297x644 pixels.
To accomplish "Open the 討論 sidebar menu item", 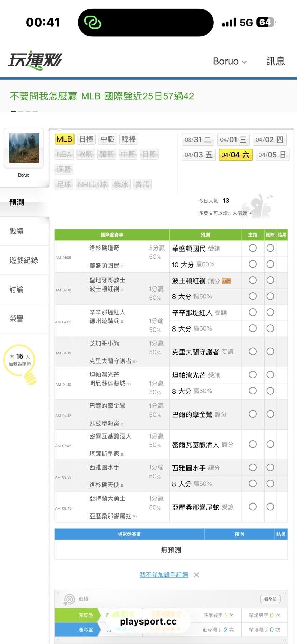I will point(16,290).
